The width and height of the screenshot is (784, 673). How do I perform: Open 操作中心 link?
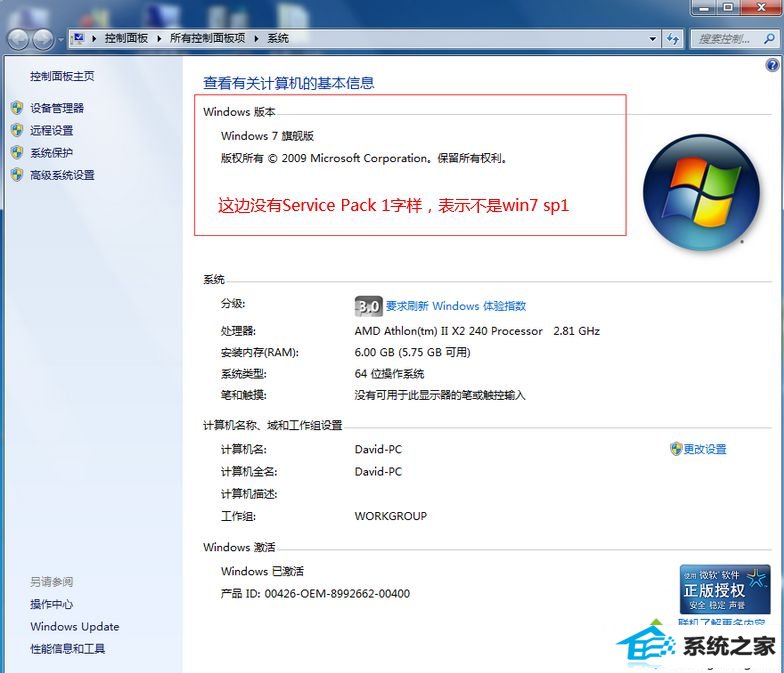pyautogui.click(x=52, y=604)
